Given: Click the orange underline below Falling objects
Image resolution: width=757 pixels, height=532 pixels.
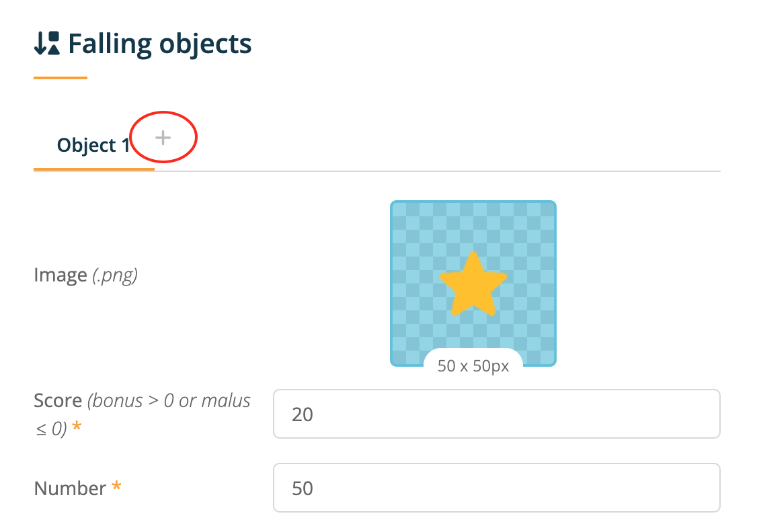Looking at the screenshot, I should pos(61,78).
